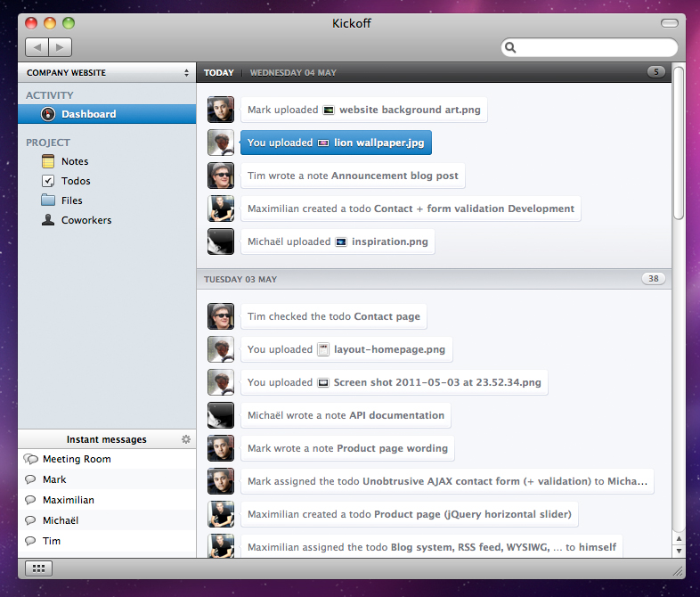This screenshot has width=700, height=597.
Task: Click image icon before Screen shot 2011-05-03
Action: pyautogui.click(x=323, y=382)
